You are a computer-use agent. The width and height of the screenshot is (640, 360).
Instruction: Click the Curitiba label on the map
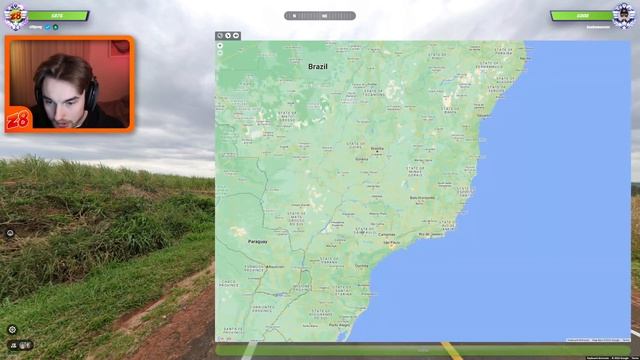362,266
